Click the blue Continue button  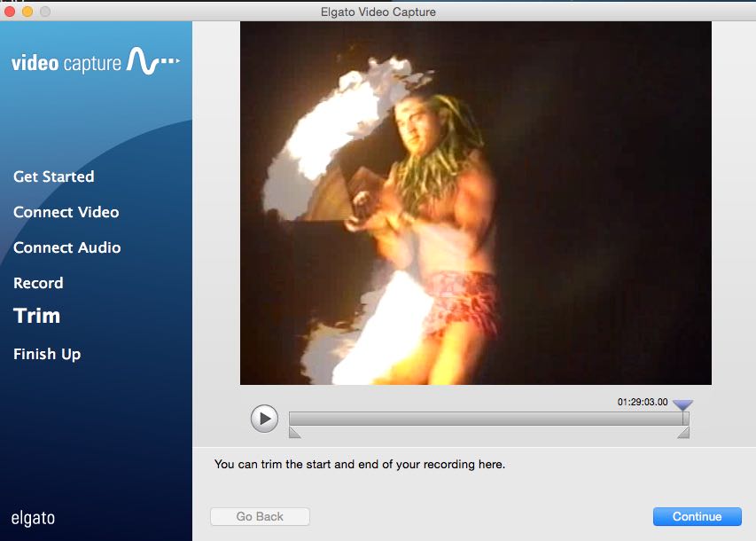[698, 516]
